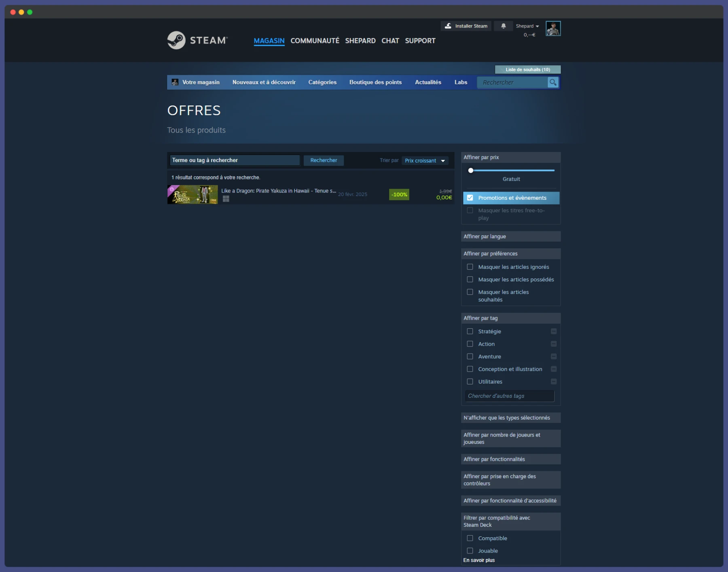Click the Rechercher button
Image resolution: width=728 pixels, height=572 pixels.
pyautogui.click(x=324, y=160)
